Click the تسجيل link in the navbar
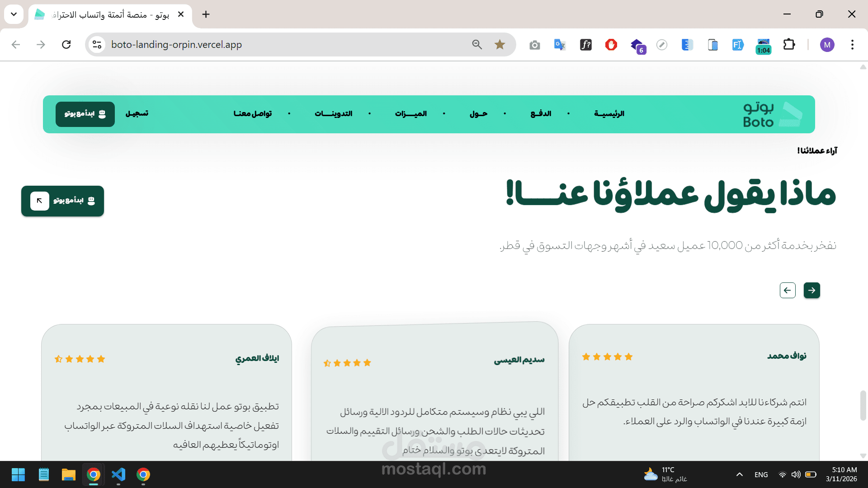The image size is (868, 488). [137, 113]
